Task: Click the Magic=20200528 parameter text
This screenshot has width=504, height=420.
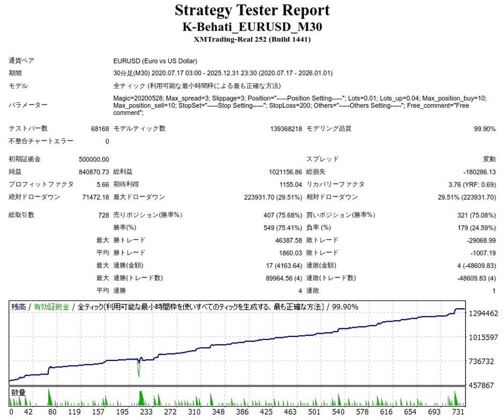Action: coord(138,99)
